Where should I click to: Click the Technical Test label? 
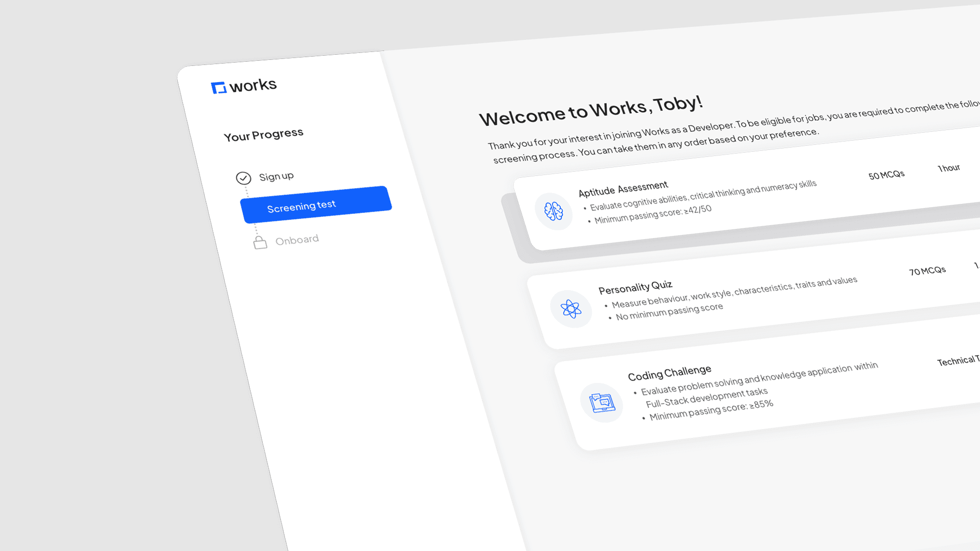point(958,360)
